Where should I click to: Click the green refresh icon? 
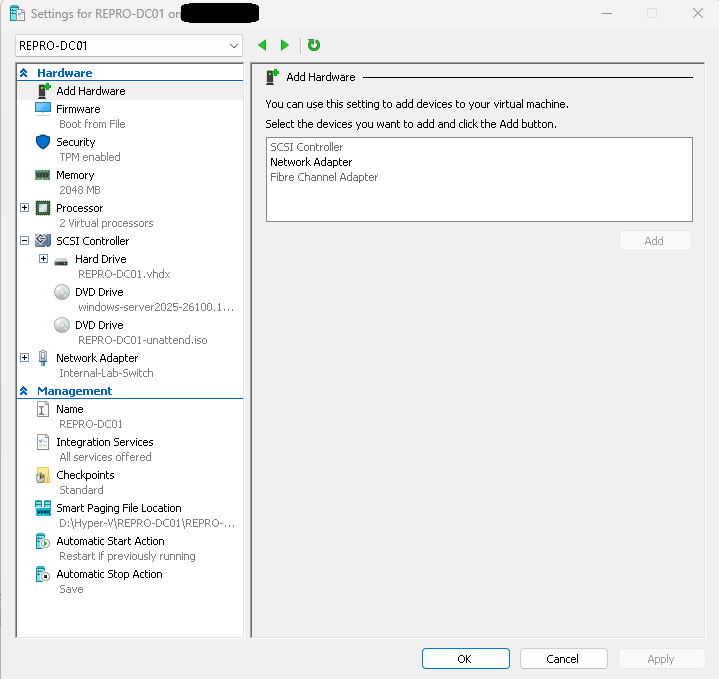pyautogui.click(x=314, y=45)
